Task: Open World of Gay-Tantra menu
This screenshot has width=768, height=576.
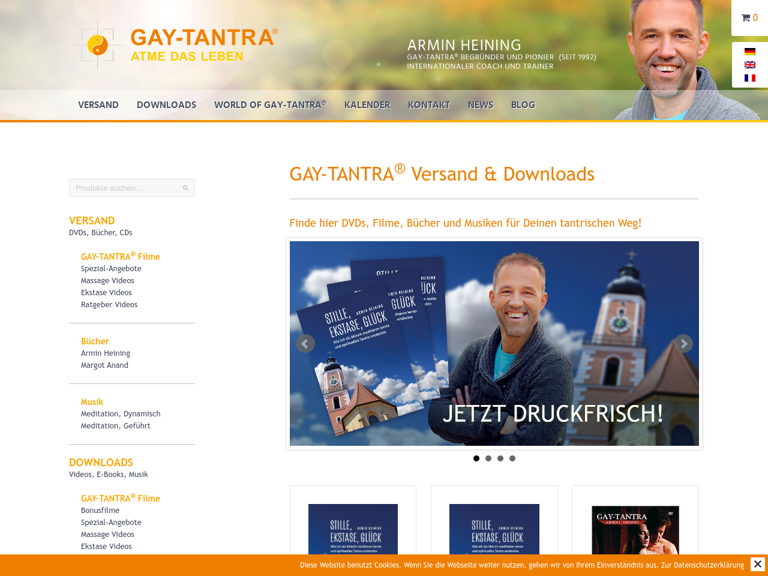Action: [x=270, y=105]
